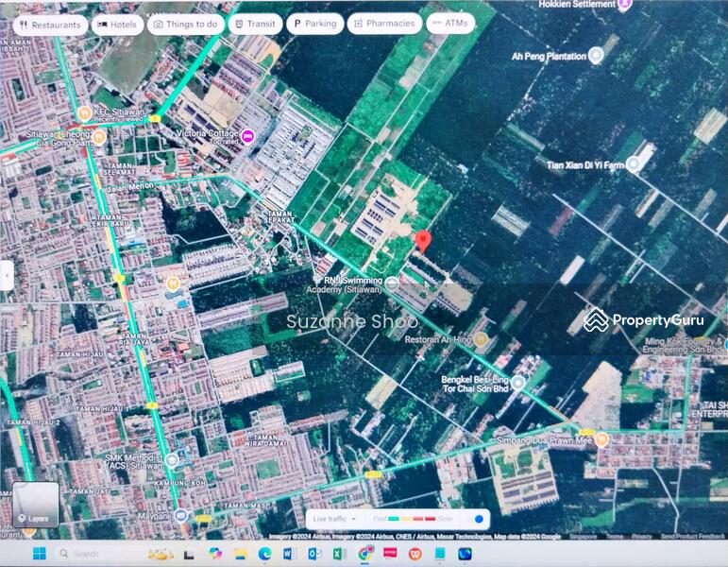Open the Victoria Cottage hotel marker
This screenshot has width=728, height=567.
(247, 135)
